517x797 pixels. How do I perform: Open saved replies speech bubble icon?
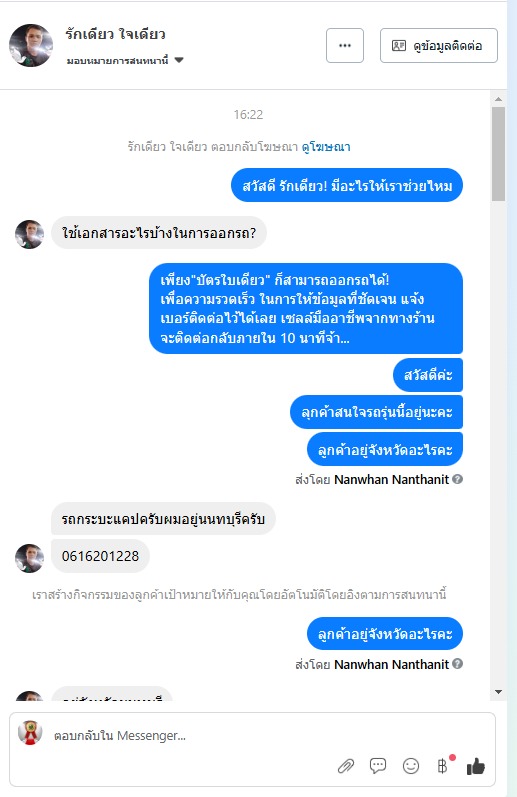click(378, 765)
